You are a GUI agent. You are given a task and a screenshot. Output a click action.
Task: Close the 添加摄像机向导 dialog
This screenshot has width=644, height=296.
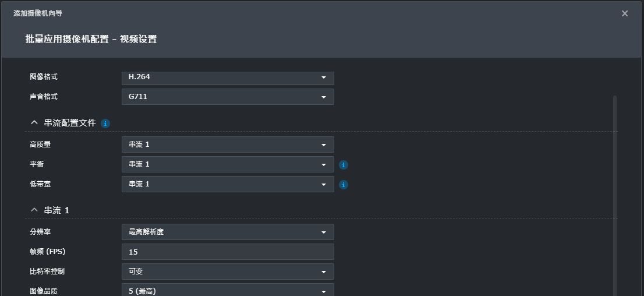pos(625,13)
